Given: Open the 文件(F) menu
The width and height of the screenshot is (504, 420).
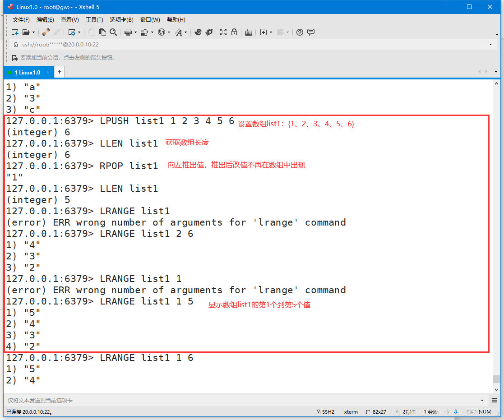Looking at the screenshot, I should (x=21, y=19).
